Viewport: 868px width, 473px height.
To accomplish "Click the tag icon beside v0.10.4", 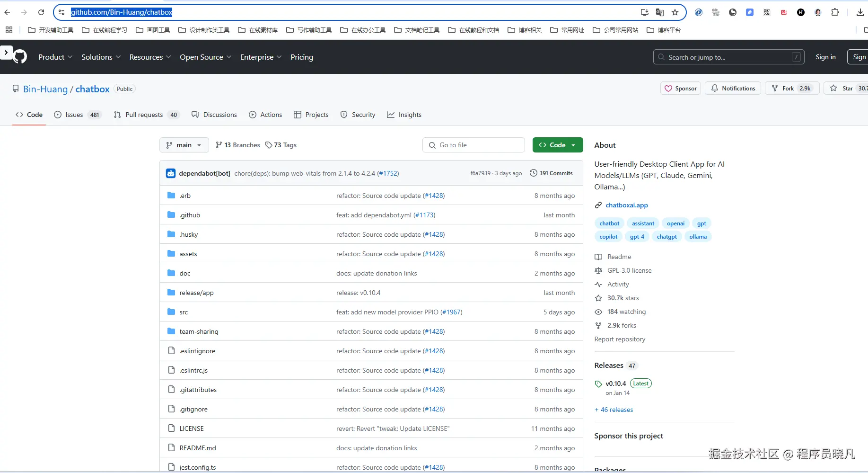I will click(598, 384).
